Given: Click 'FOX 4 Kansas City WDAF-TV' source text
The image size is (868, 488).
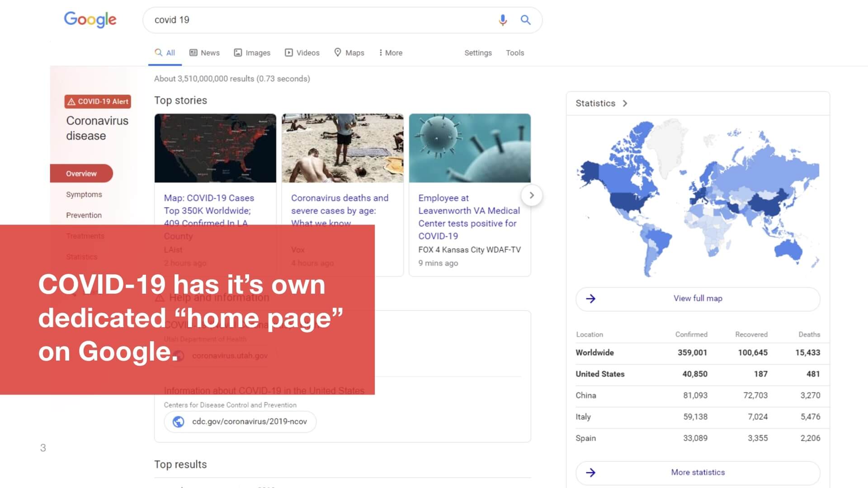Looking at the screenshot, I should (469, 250).
